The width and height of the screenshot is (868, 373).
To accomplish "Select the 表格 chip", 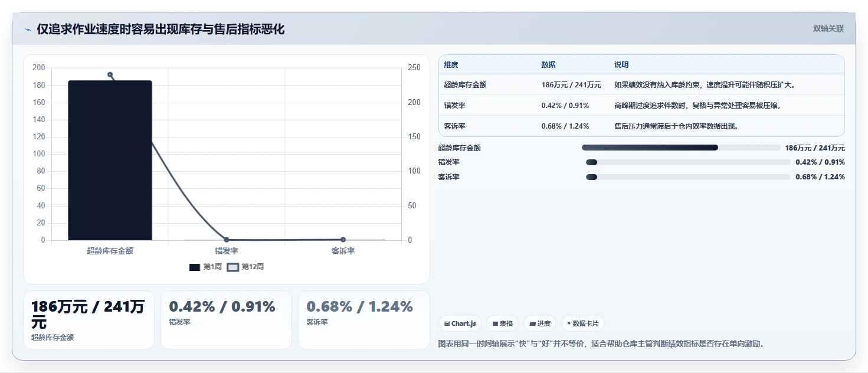I will 502,323.
